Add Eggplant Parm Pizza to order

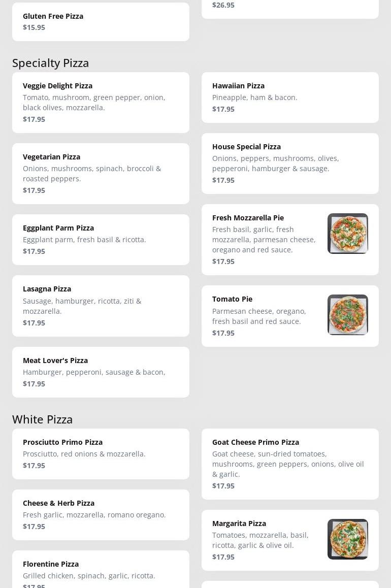(101, 240)
